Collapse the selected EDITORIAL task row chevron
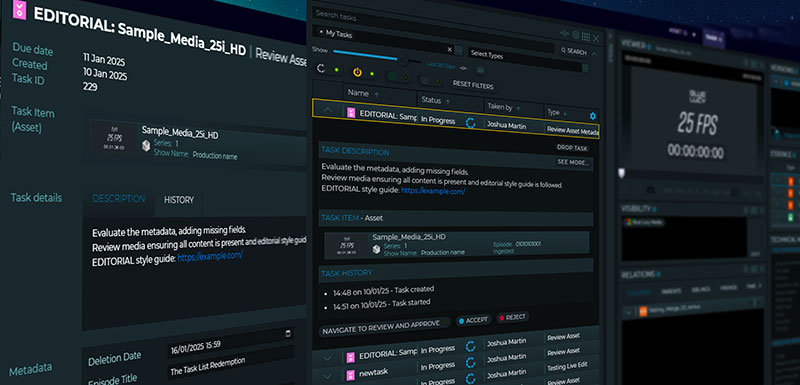The image size is (800, 385). [x=328, y=109]
